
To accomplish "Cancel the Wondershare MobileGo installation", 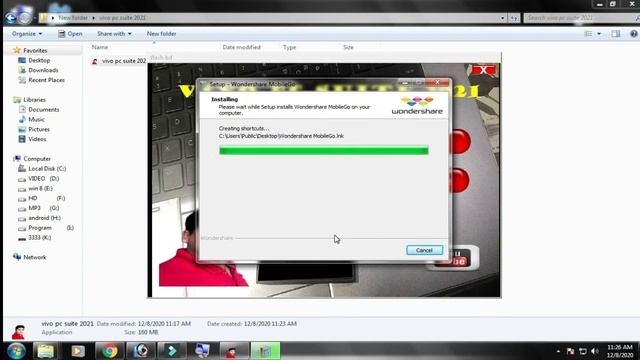I will click(x=424, y=250).
